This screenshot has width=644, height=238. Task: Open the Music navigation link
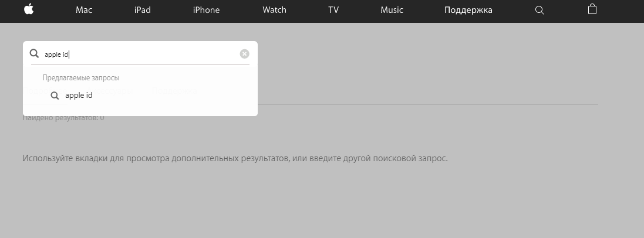point(392,10)
